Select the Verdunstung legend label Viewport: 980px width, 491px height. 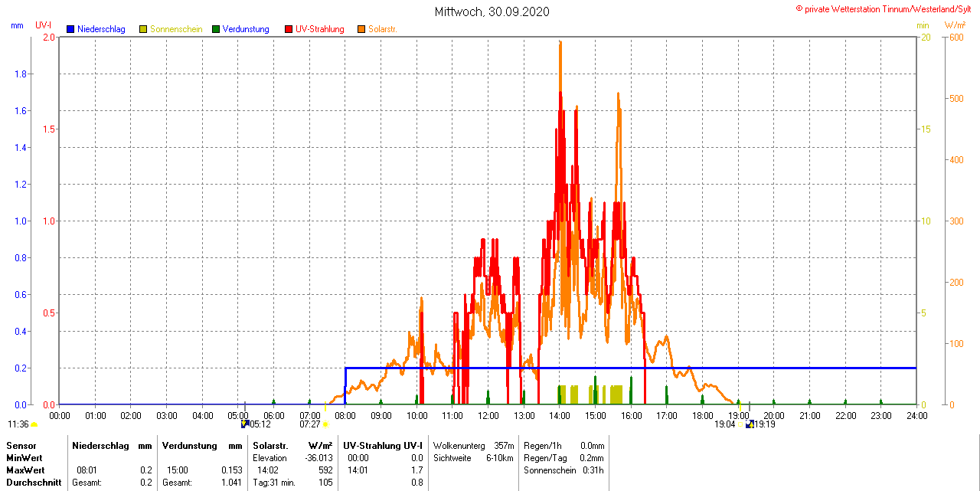pos(246,29)
